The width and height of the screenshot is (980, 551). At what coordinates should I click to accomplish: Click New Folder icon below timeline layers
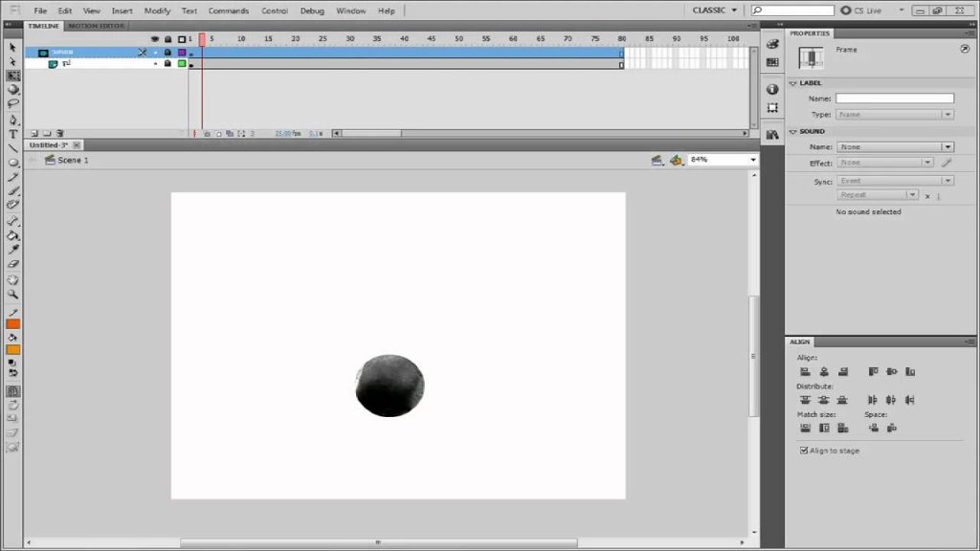coord(47,133)
